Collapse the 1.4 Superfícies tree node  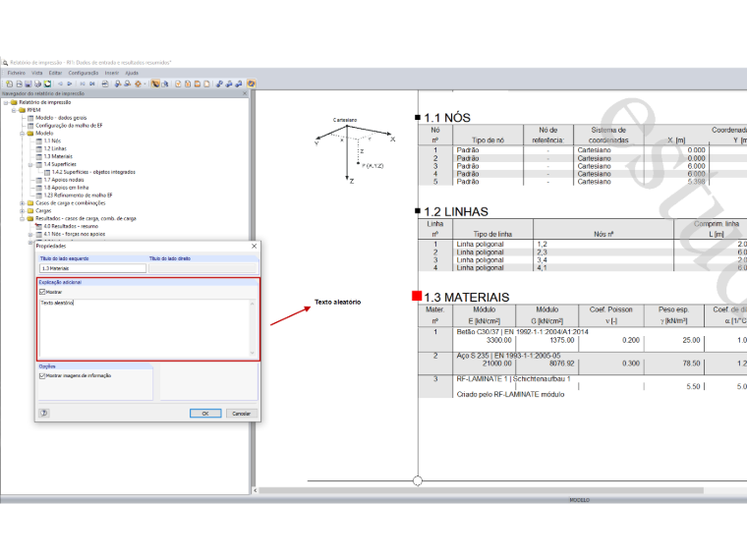pyautogui.click(x=30, y=165)
